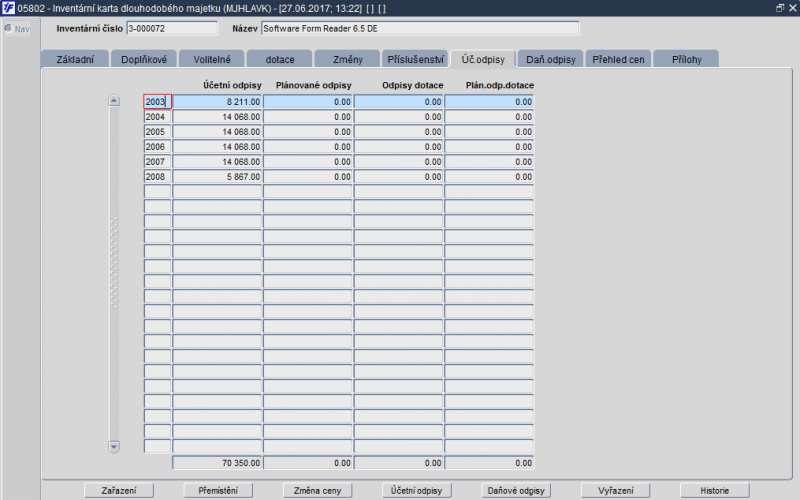Screen dimensions: 800x500
Task: Click the Vyřazení button
Action: click(615, 490)
